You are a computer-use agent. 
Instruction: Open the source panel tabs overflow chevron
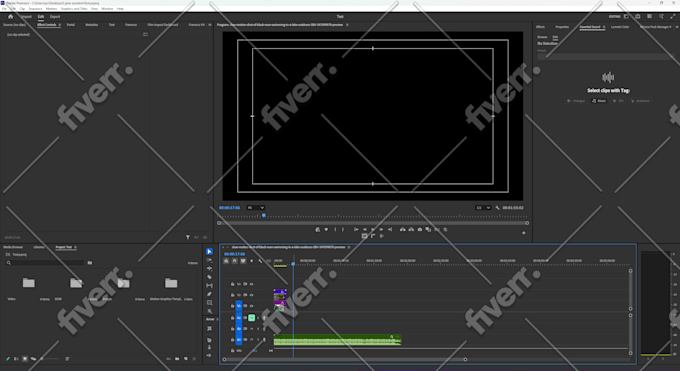pos(210,25)
